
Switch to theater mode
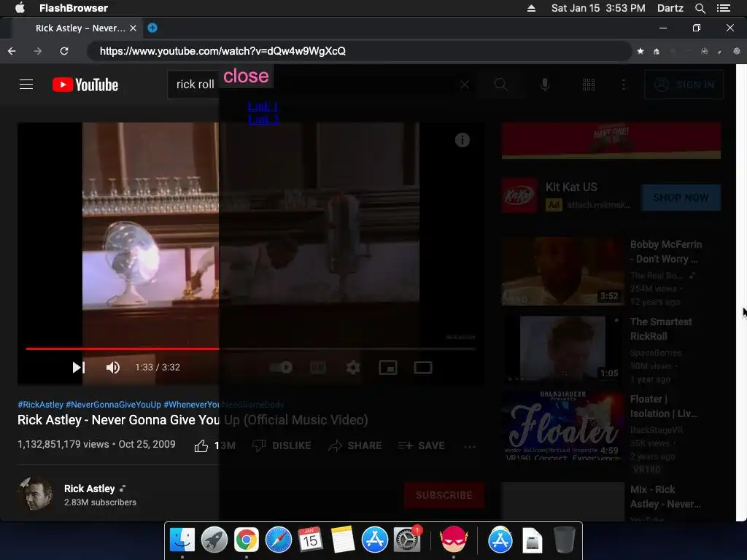(423, 367)
